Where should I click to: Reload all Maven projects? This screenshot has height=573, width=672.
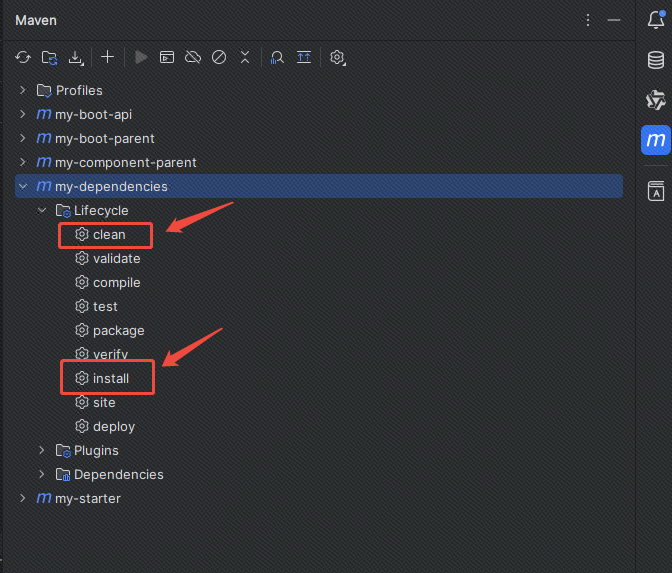coord(23,57)
